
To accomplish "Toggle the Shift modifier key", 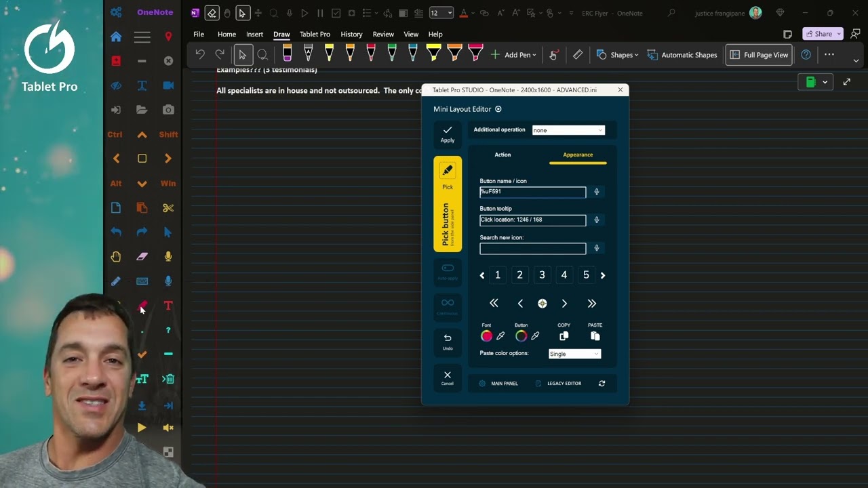I will coord(168,134).
